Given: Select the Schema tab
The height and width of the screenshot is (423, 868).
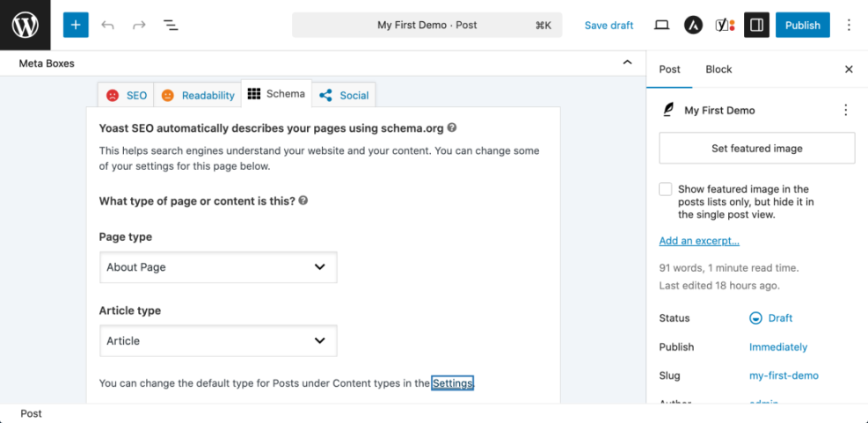Looking at the screenshot, I should pyautogui.click(x=276, y=94).
